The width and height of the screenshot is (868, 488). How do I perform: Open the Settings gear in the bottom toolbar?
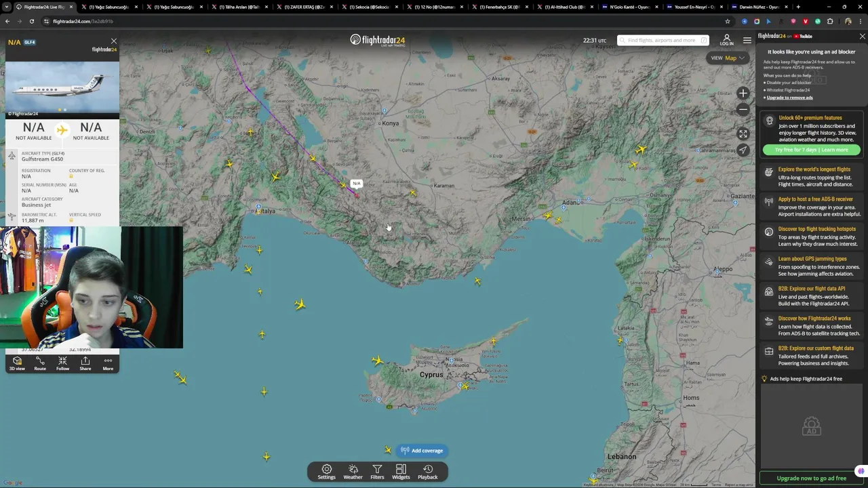326,472
